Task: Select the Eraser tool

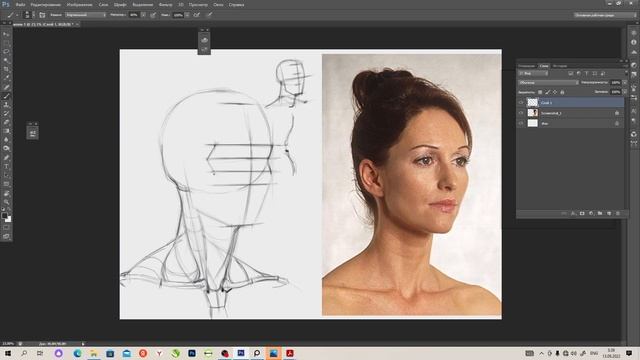Action: (6, 122)
